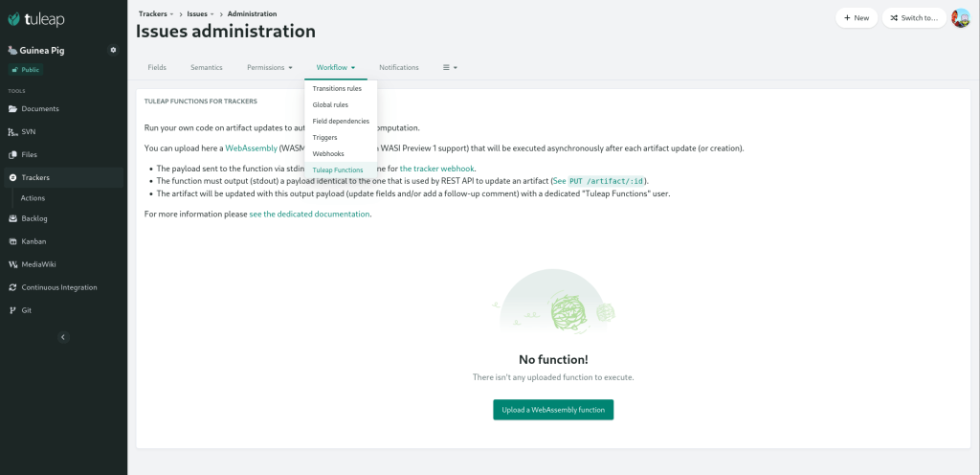
Task: Select Field dependencies from Workflow menu
Action: click(x=341, y=122)
